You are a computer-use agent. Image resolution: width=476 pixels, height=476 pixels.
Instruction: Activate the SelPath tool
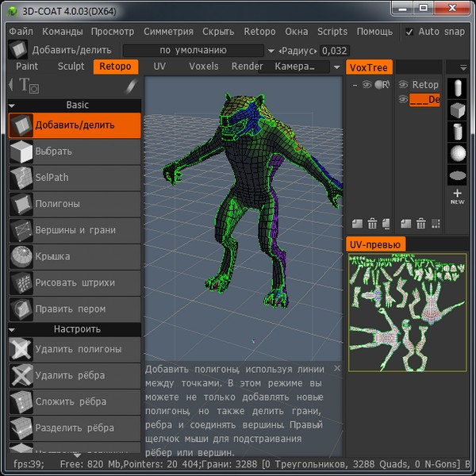click(75, 178)
